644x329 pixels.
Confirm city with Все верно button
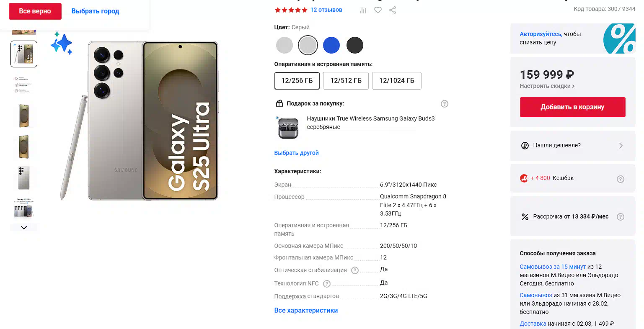click(x=35, y=11)
